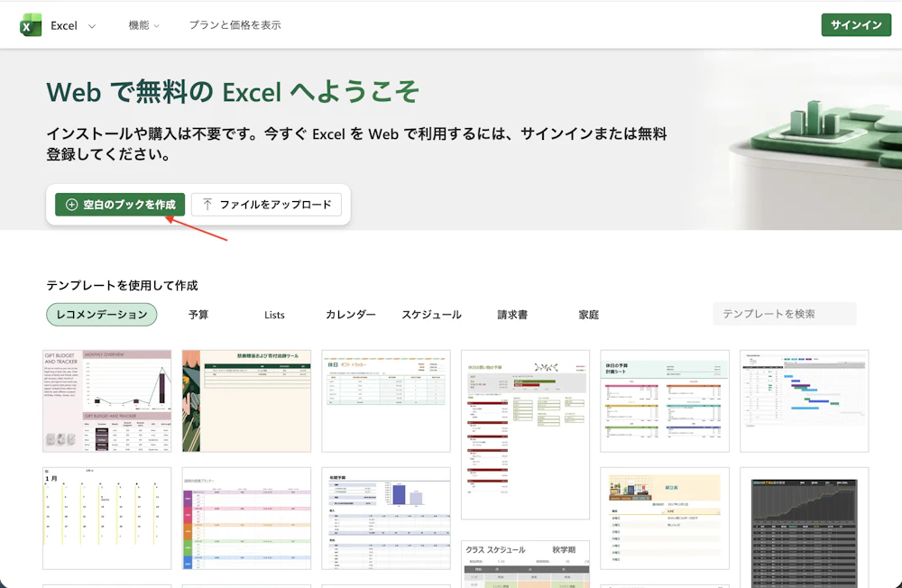902x588 pixels.
Task: Click the Excel logo icon
Action: 31,25
